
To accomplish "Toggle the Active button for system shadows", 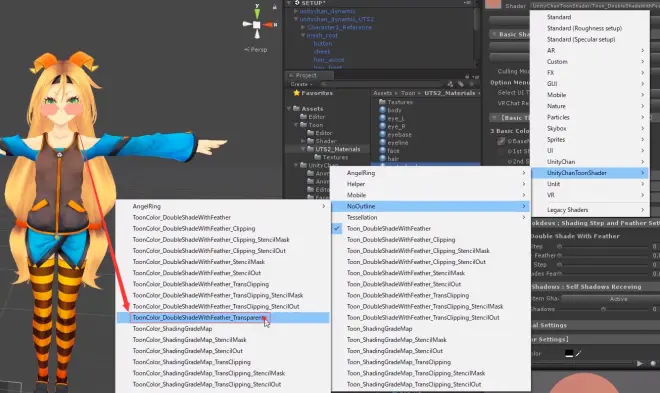I will [610, 299].
